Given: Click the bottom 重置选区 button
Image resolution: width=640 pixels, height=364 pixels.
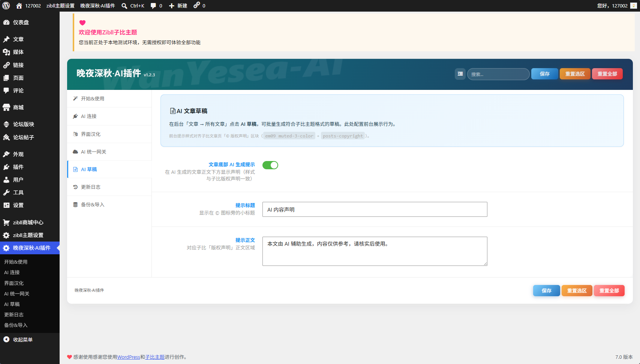Looking at the screenshot, I should 577,291.
